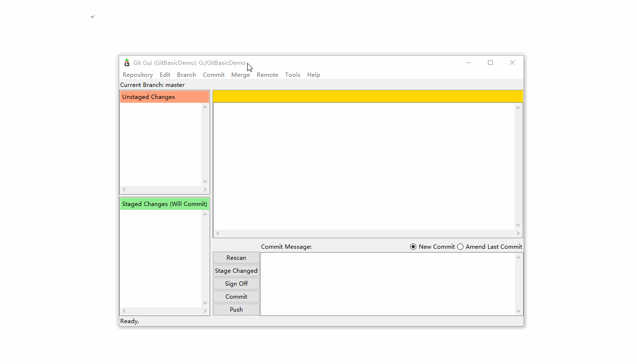Close the Git Gui window
Screen dimensions: 637x364
pyautogui.click(x=512, y=62)
